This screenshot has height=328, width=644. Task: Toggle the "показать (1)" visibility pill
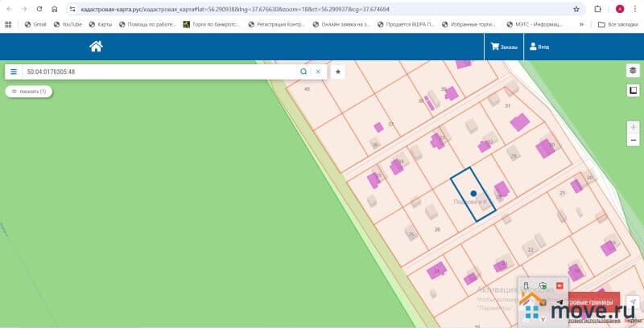[29, 92]
